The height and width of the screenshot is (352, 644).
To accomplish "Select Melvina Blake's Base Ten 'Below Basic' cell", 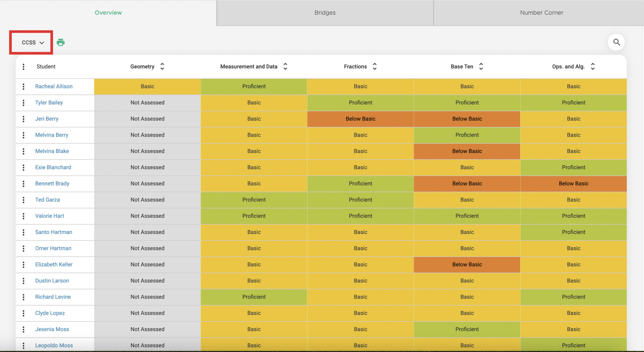I will (467, 151).
